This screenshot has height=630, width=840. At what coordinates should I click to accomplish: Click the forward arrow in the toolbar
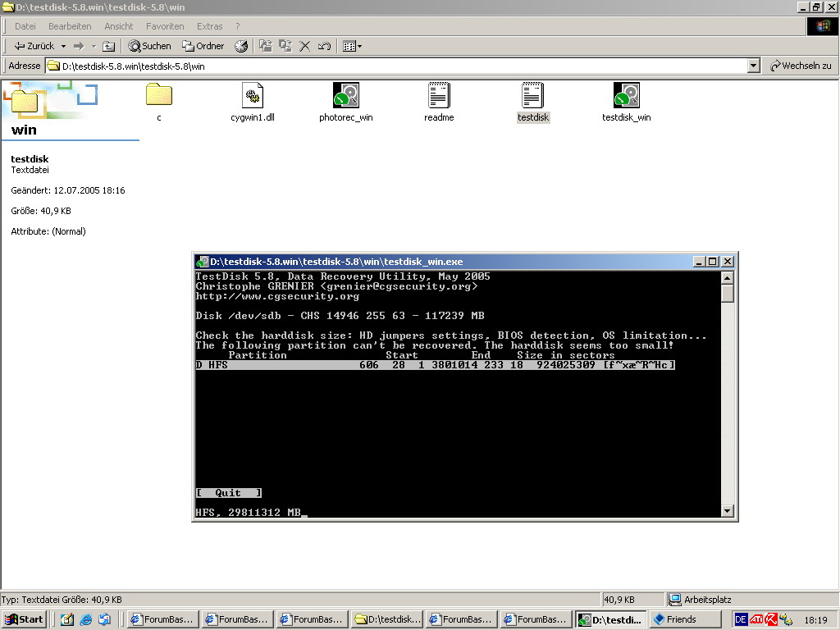pos(79,46)
